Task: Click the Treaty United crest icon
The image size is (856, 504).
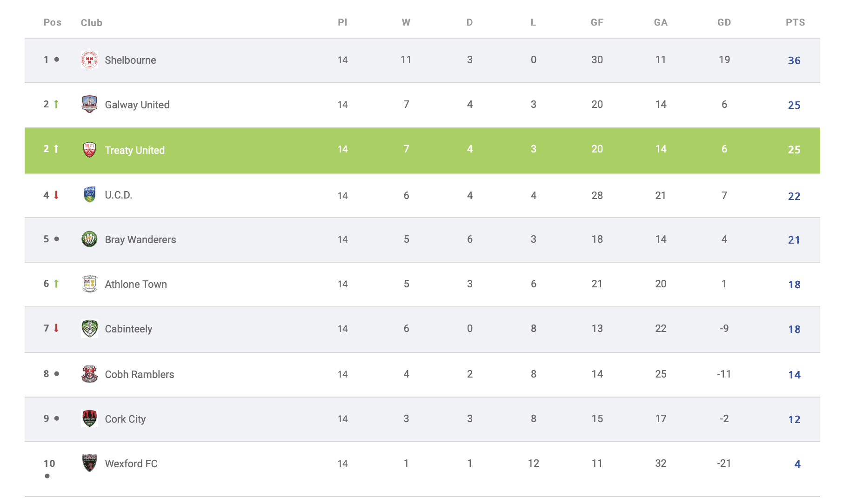Action: click(89, 150)
